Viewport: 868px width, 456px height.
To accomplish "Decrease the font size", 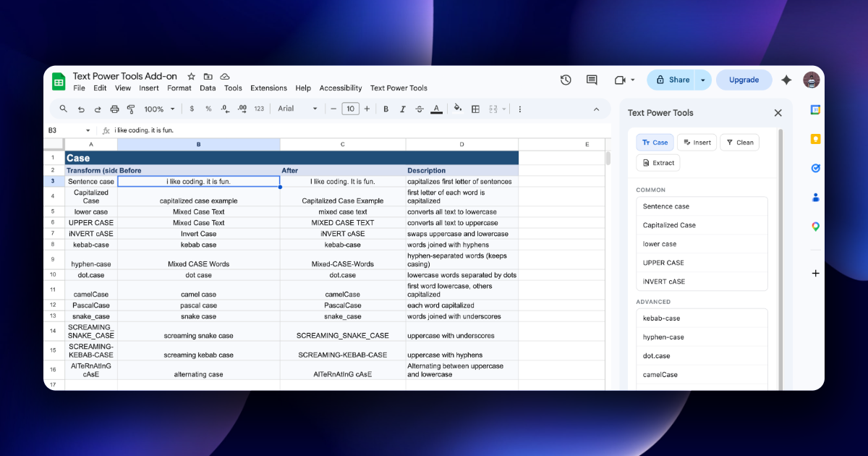I will click(x=333, y=109).
